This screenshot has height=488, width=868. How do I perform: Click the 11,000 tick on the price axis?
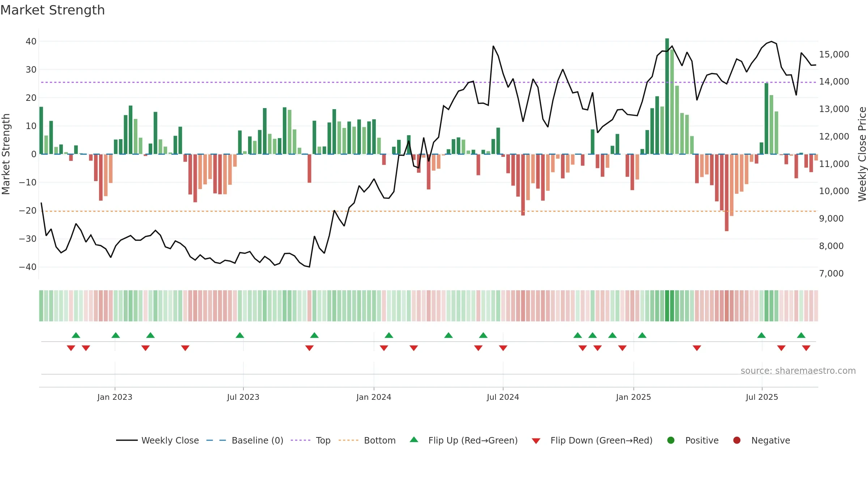click(x=834, y=164)
